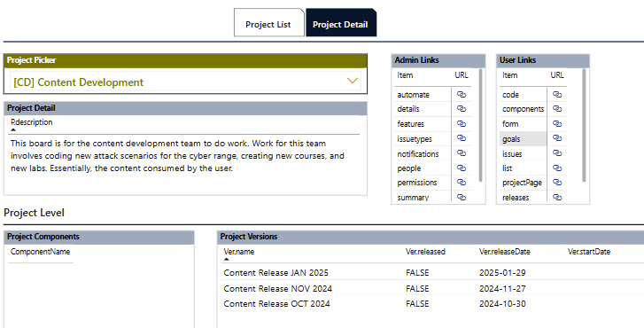The image size is (644, 328).
Task: Select the summary item in Admin Links
Action: [413, 198]
